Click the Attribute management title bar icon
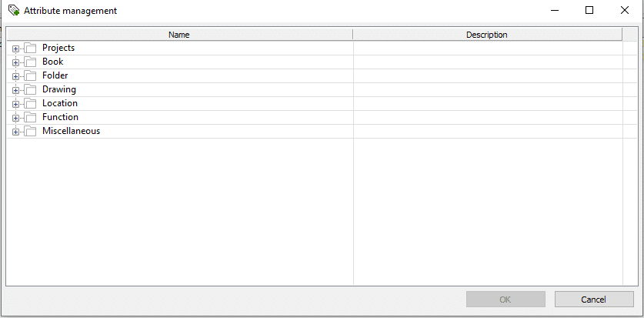 point(14,11)
